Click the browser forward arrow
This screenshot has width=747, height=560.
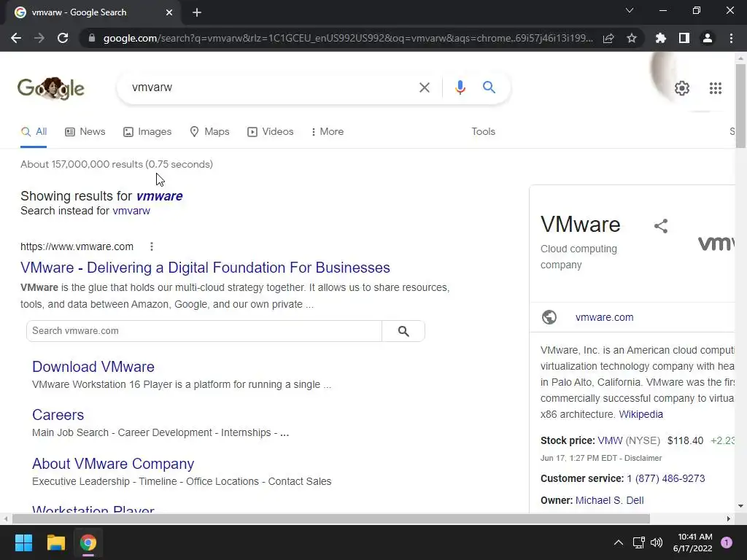(x=39, y=38)
